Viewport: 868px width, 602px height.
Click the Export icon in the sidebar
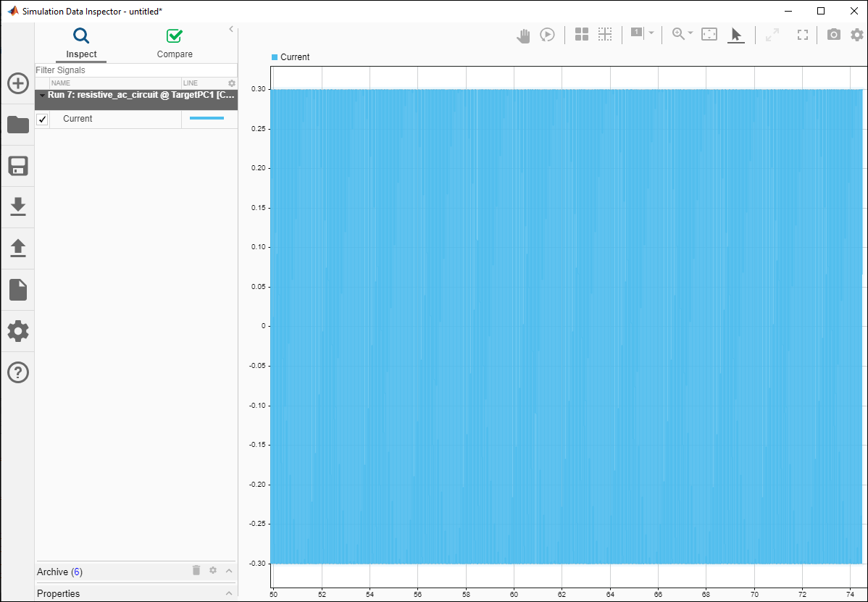click(17, 248)
